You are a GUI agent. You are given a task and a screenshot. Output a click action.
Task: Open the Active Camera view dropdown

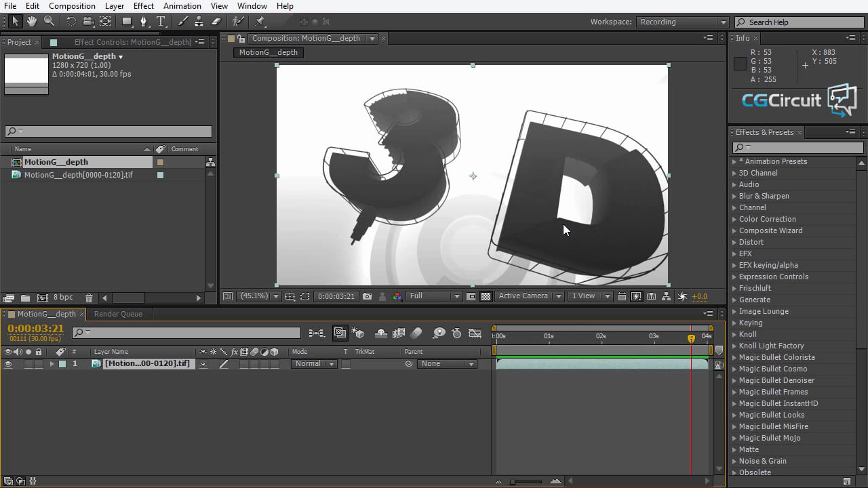[x=530, y=296]
